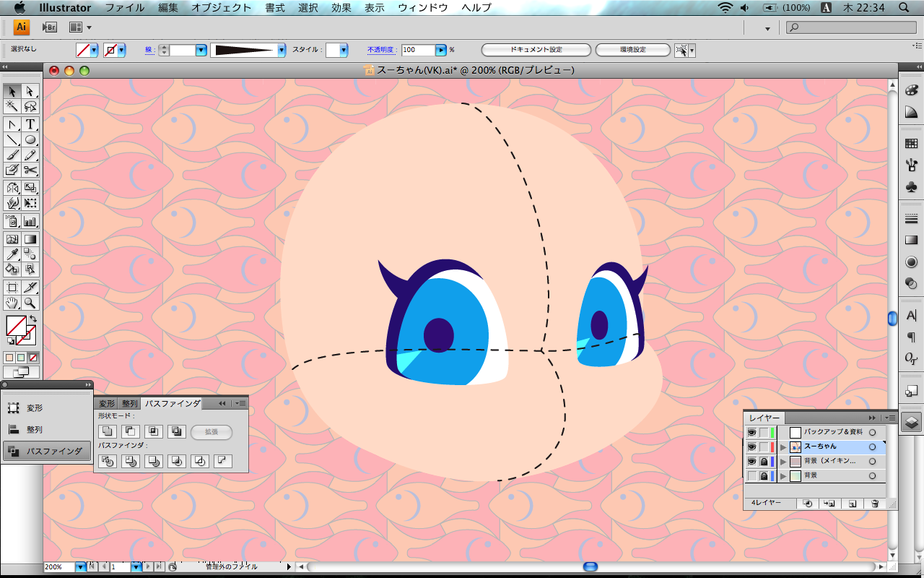The image size is (924, 578).
Task: Select the white arrow Direct Selection tool
Action: click(x=30, y=91)
